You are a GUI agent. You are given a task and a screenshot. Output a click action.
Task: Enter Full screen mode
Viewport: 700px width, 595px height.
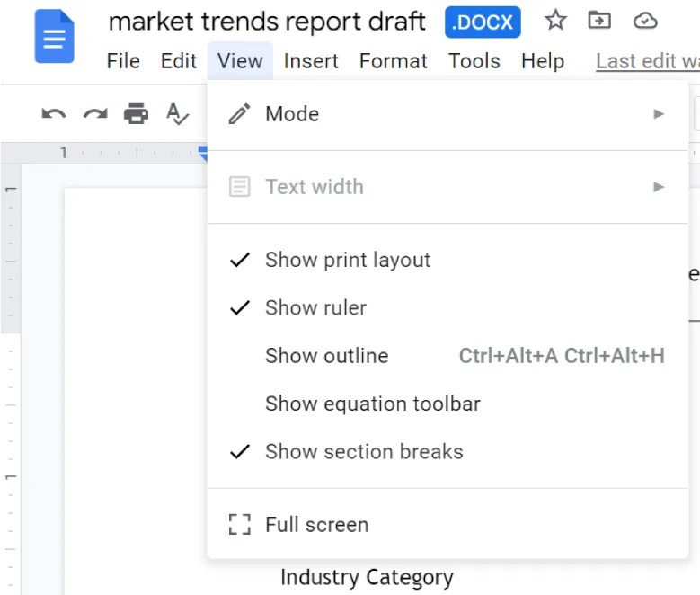(316, 525)
